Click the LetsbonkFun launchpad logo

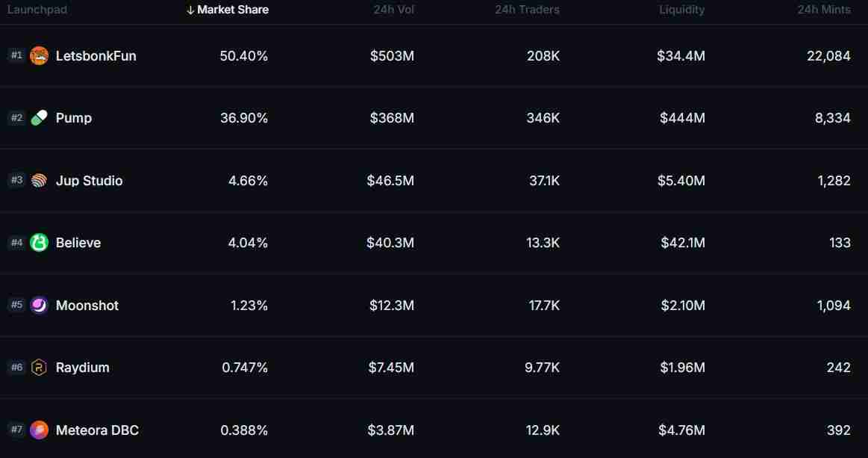coord(38,55)
